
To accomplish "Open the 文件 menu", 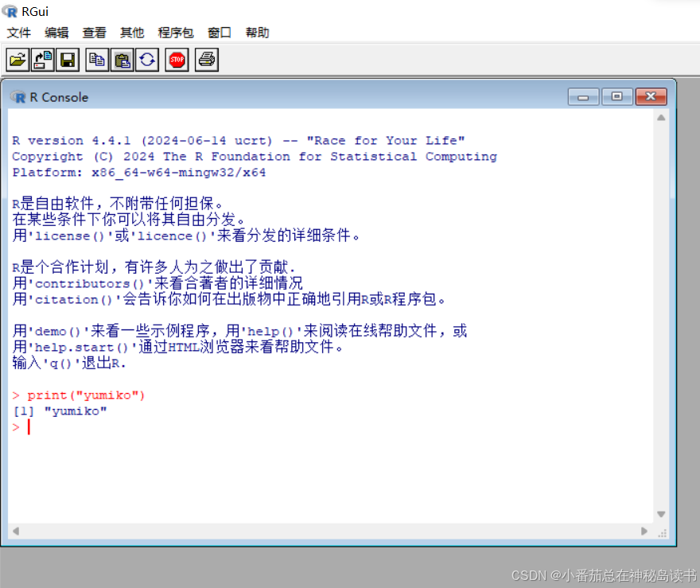I will (19, 33).
